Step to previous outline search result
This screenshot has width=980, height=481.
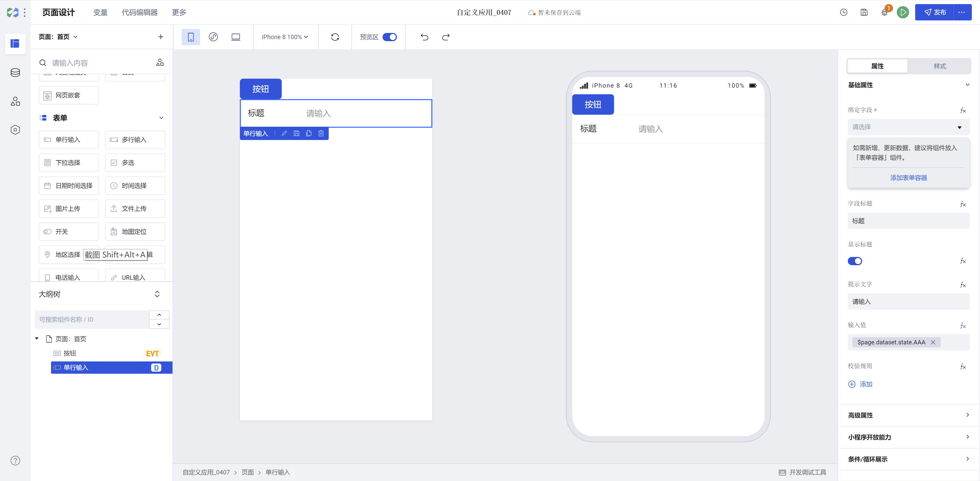tap(159, 315)
